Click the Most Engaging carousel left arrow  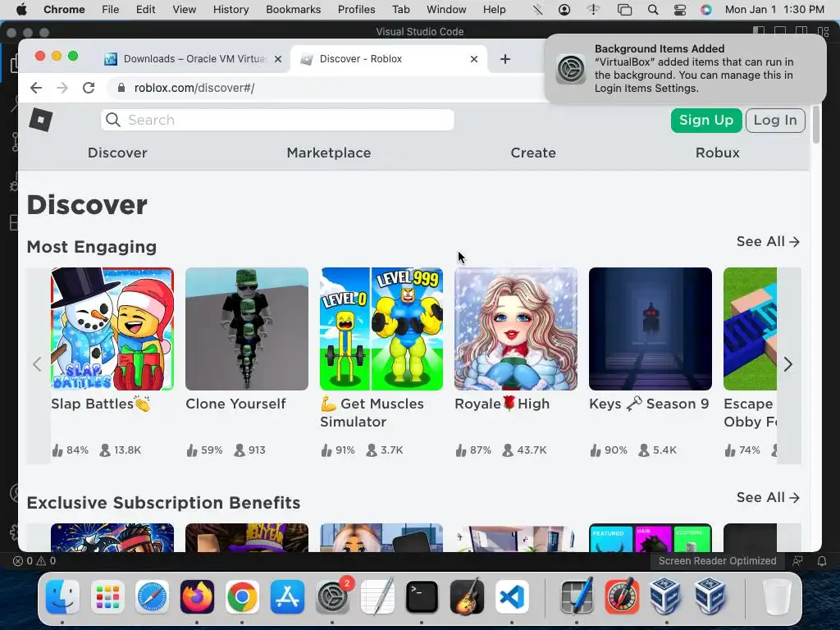37,365
